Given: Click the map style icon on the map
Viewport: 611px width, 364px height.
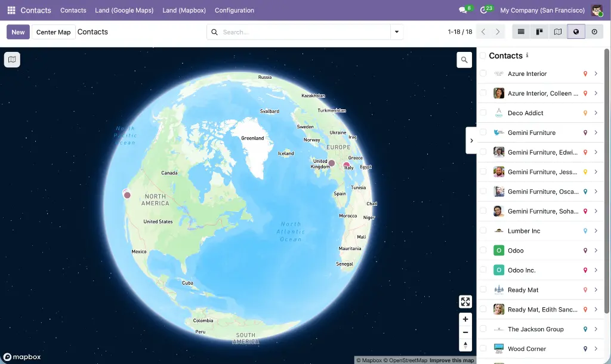Looking at the screenshot, I should click(12, 60).
